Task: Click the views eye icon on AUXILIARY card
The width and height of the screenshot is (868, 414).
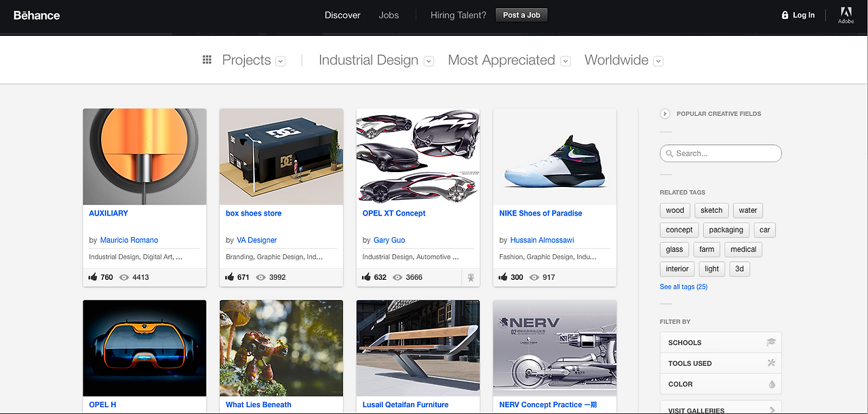Action: click(124, 277)
